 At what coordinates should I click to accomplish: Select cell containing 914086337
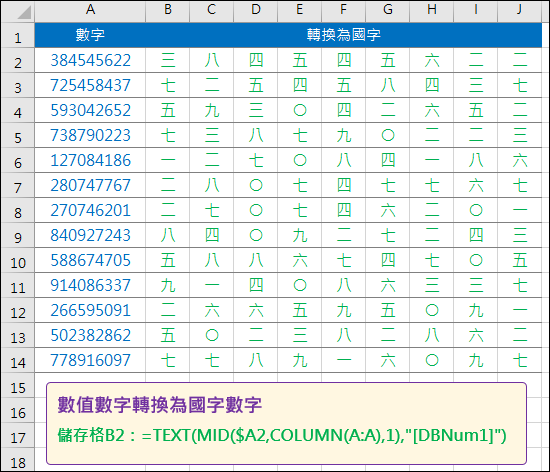click(x=90, y=285)
